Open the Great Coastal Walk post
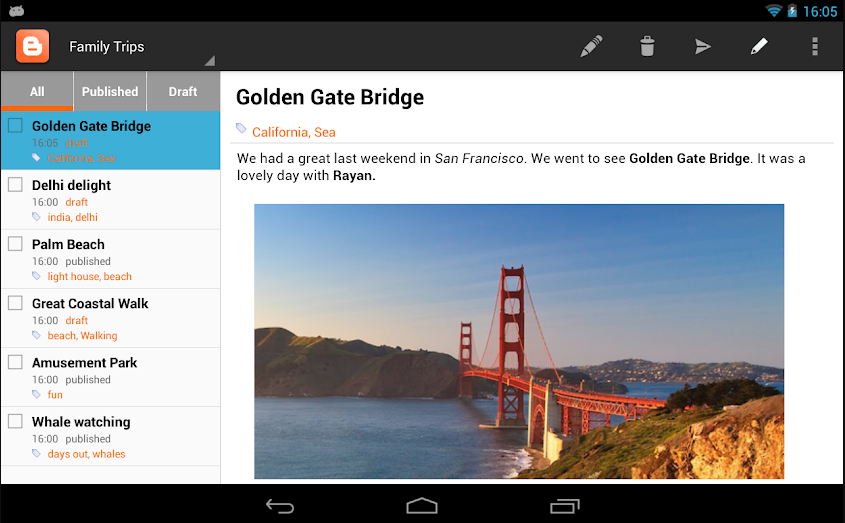 pyautogui.click(x=110, y=319)
